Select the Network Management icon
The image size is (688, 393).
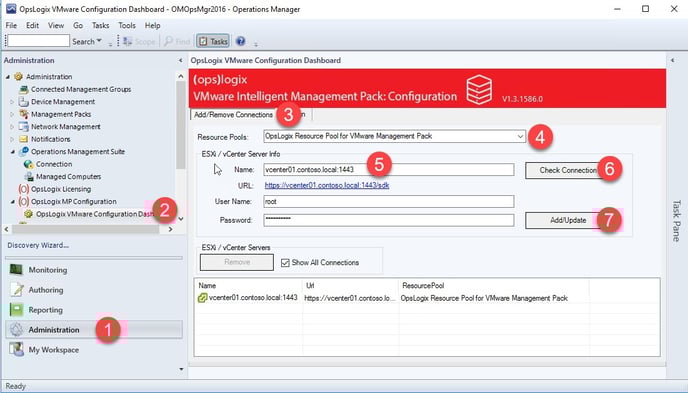(24, 127)
